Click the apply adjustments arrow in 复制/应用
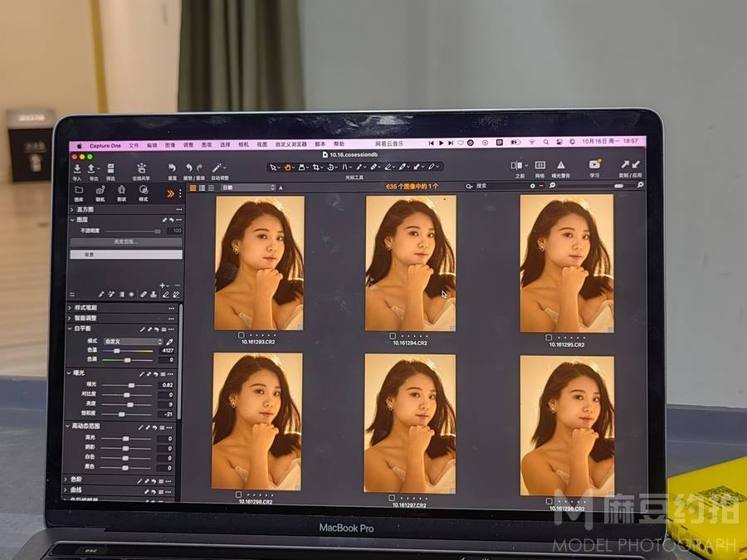This screenshot has width=747, height=560. click(636, 164)
